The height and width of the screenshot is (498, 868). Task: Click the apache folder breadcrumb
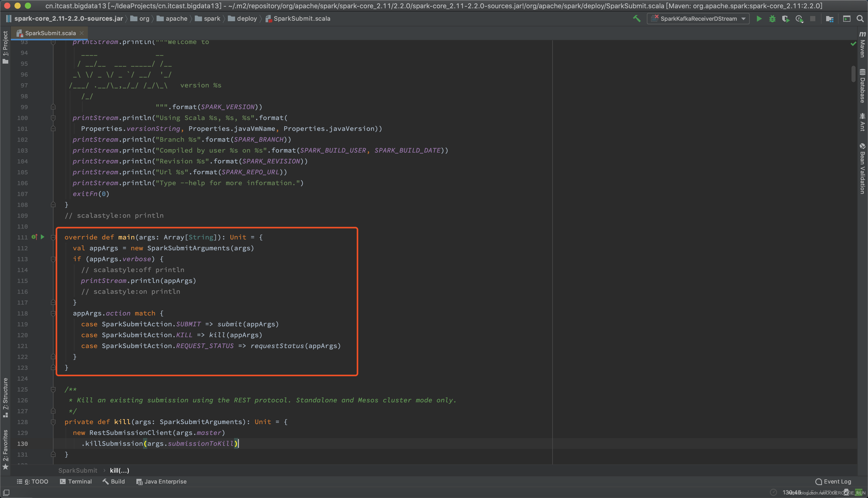[172, 18]
